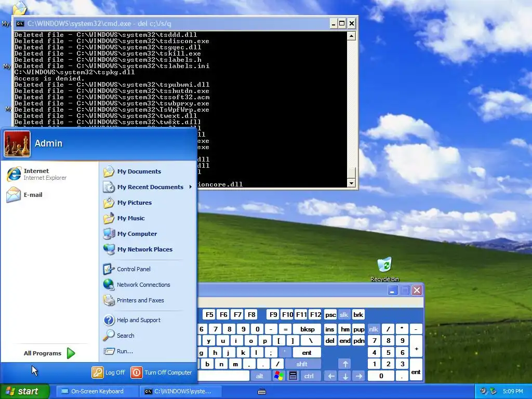532x399 pixels.
Task: Toggle nlk num lock key
Action: click(374, 329)
